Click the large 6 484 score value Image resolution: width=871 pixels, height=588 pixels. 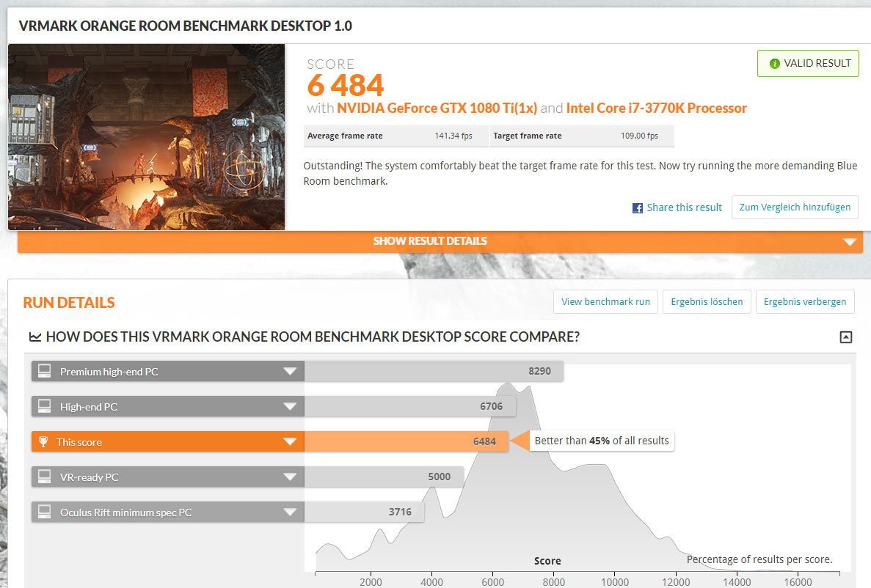pyautogui.click(x=345, y=86)
